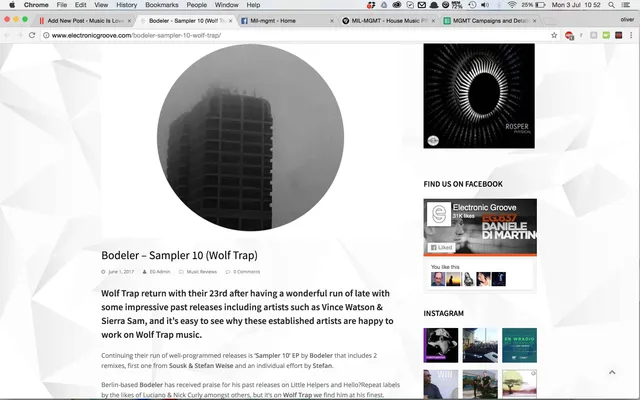Open the WIN Instagram thumbnail
This screenshot has height=400, width=640.
point(441,384)
